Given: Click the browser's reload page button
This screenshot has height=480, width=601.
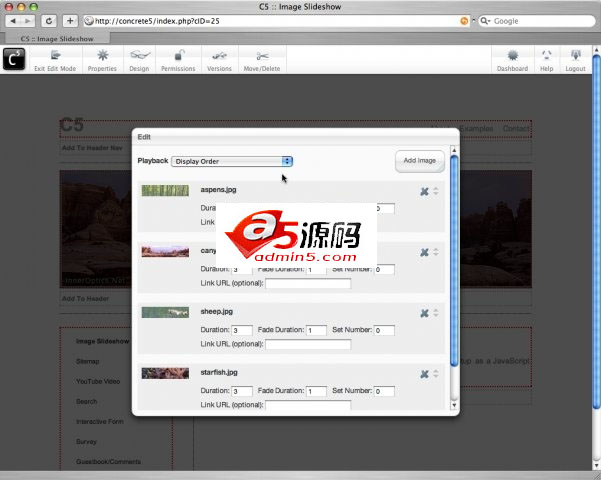Looking at the screenshot, I should 48,20.
